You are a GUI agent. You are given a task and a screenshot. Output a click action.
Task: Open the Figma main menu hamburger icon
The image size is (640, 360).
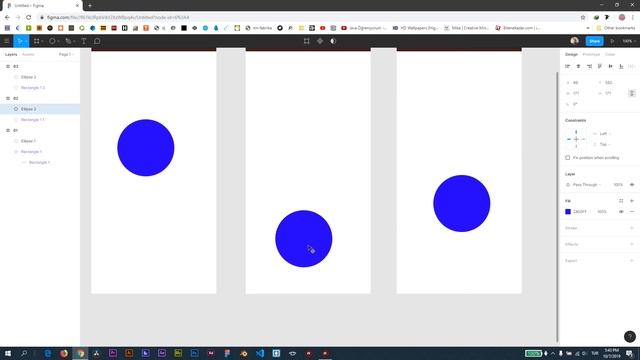(x=7, y=41)
